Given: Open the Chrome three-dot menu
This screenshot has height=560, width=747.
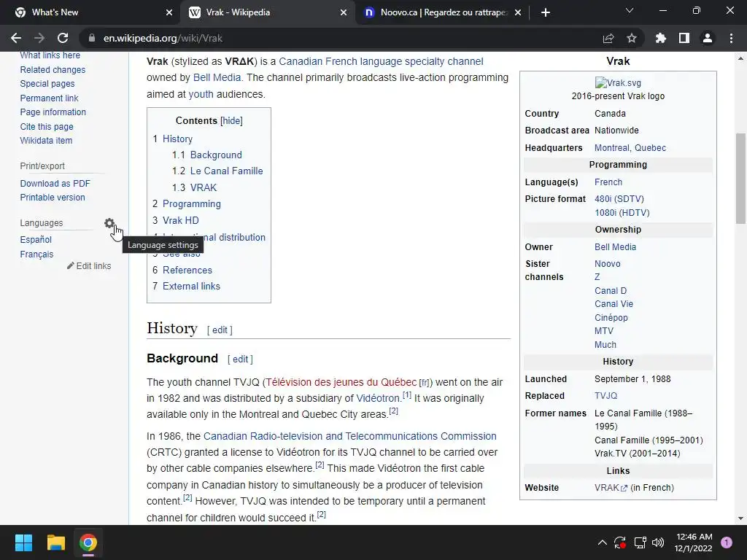Looking at the screenshot, I should click(731, 38).
